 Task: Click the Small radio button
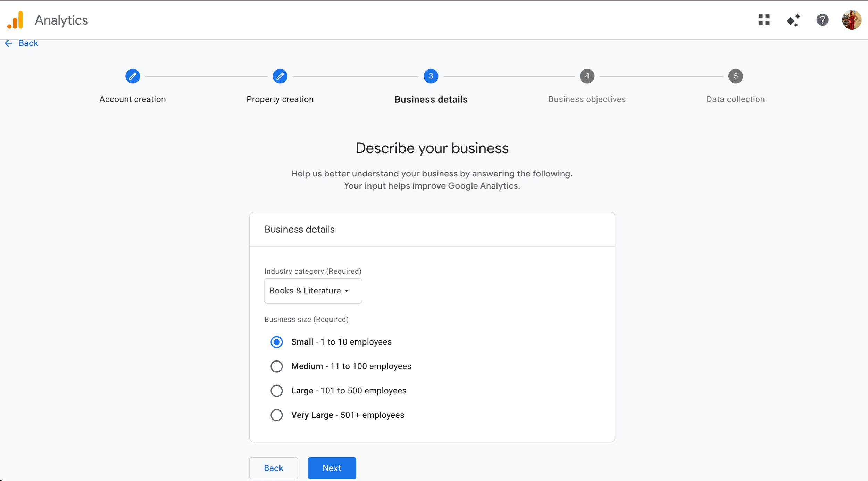click(276, 342)
